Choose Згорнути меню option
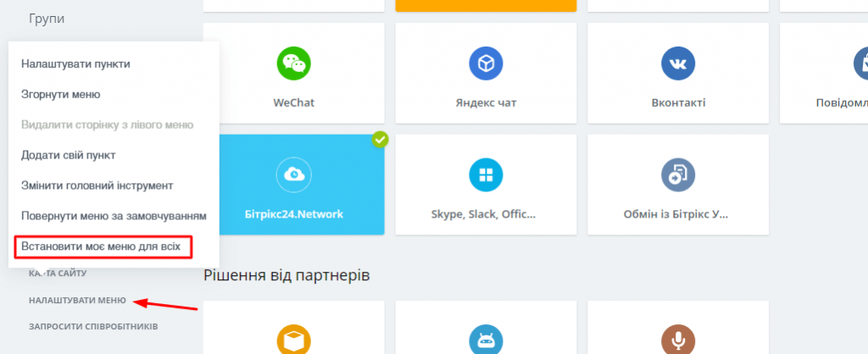Viewport: 868px width, 354px height. pyautogui.click(x=61, y=95)
